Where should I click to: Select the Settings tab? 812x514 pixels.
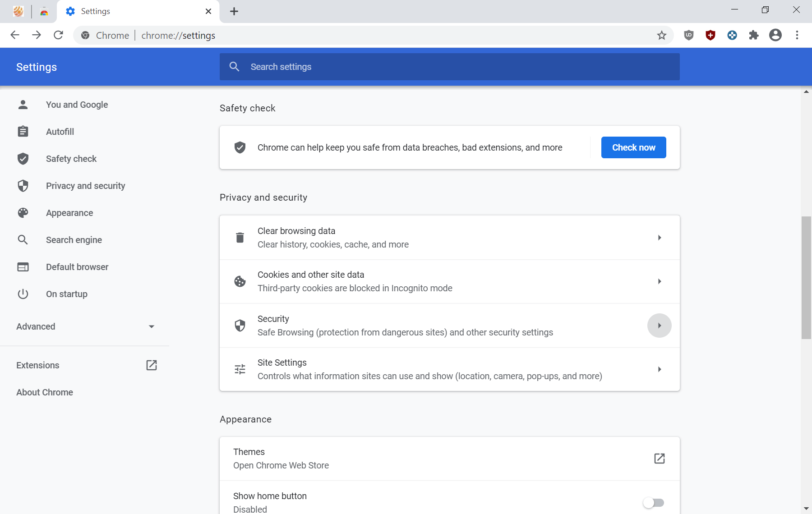point(138,11)
